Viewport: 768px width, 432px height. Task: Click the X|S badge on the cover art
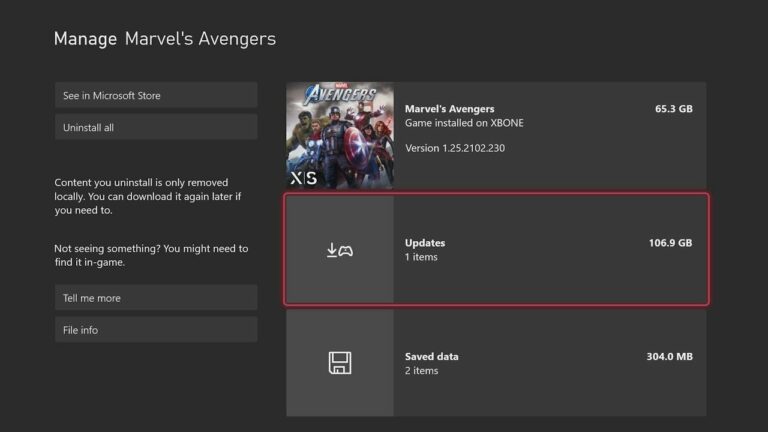303,178
